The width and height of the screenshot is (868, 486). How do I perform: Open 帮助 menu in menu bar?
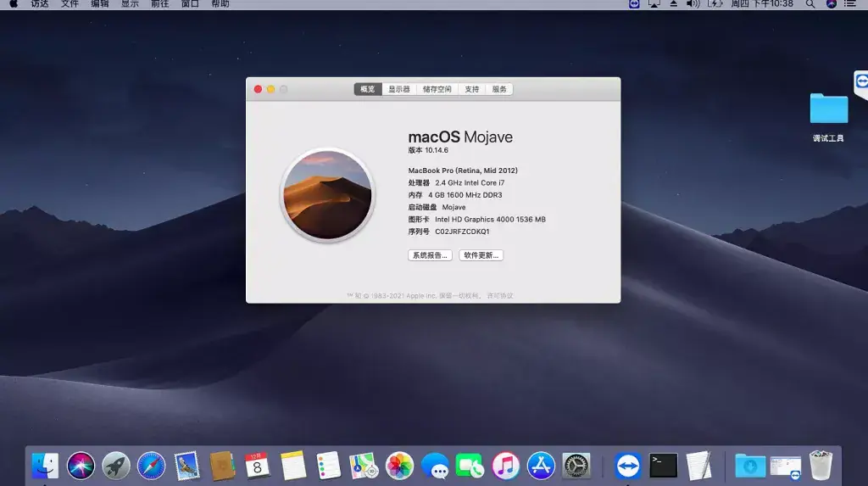[220, 4]
